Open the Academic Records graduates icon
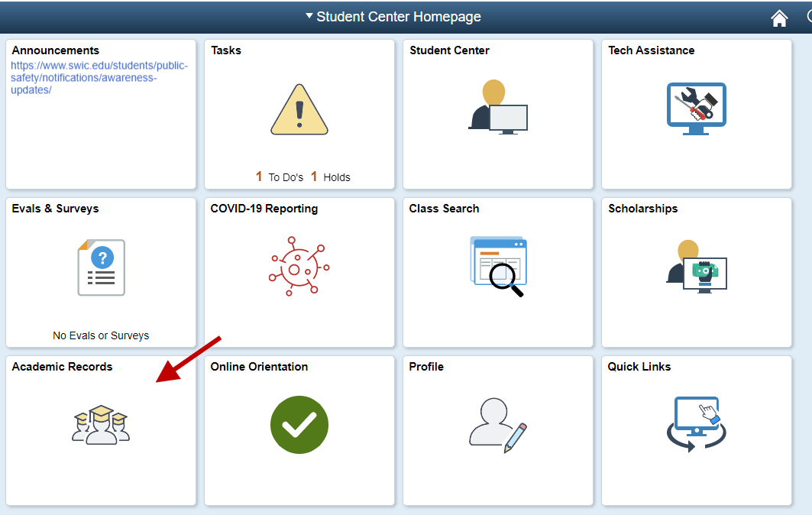The image size is (812, 515). pyautogui.click(x=101, y=425)
